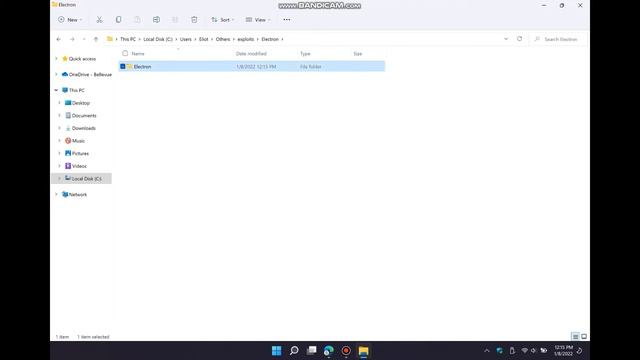Open Task View on taskbar
Screen dimensions: 640x360
click(311, 351)
